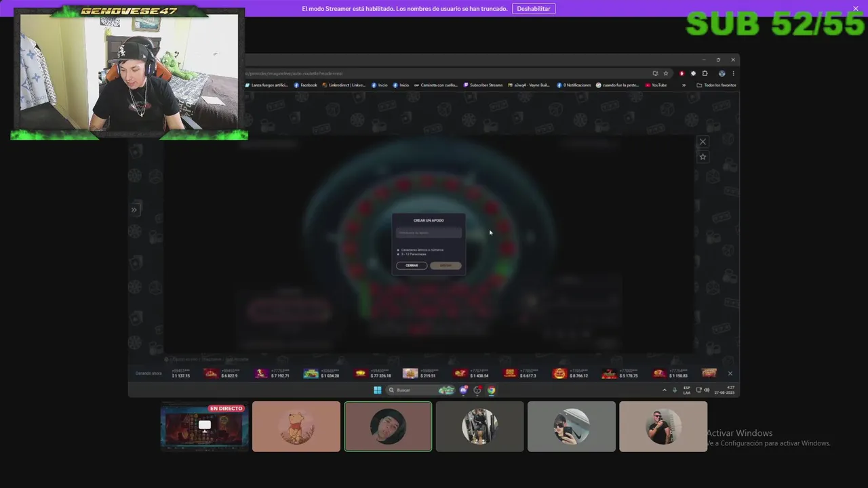Mark the game as favorite with the star icon
Image resolution: width=868 pixels, height=488 pixels.
point(703,157)
